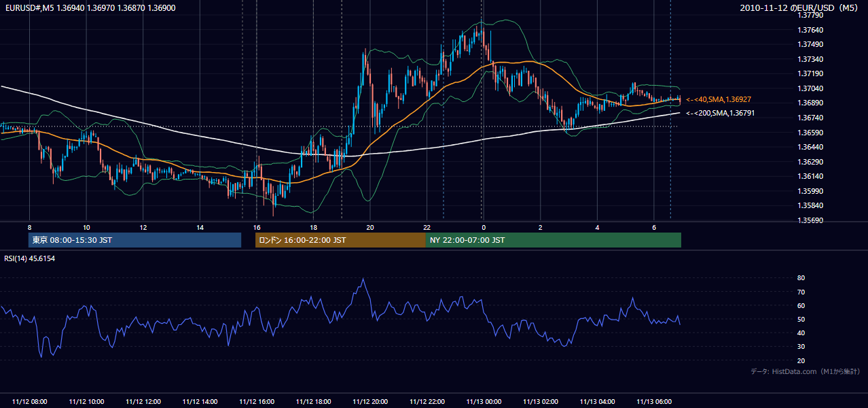Click hour label 2 under price chart
This screenshot has width=868, height=408.
pyautogui.click(x=541, y=227)
